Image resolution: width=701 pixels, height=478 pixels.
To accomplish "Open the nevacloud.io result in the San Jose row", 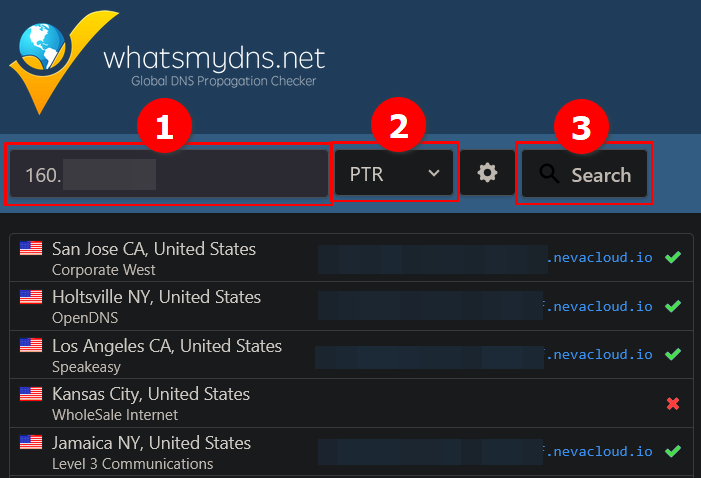I will pos(600,258).
